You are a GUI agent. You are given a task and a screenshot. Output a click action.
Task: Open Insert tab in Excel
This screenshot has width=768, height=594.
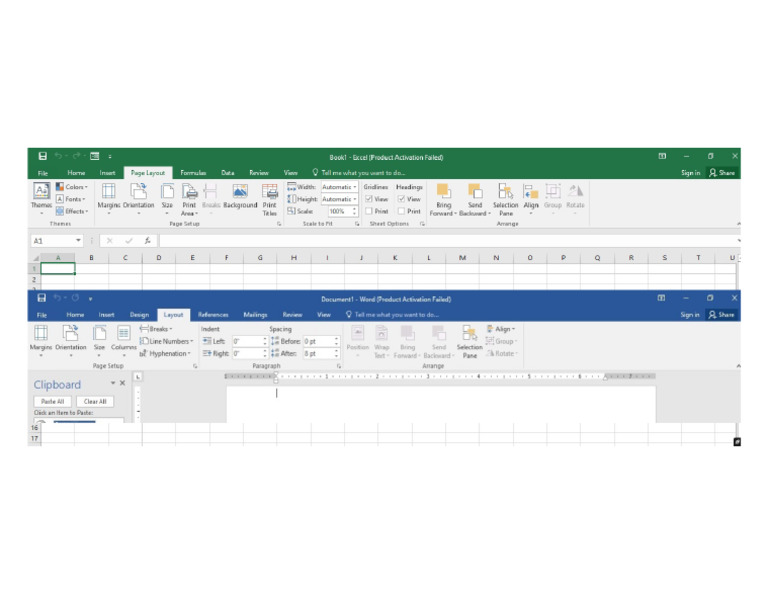107,172
